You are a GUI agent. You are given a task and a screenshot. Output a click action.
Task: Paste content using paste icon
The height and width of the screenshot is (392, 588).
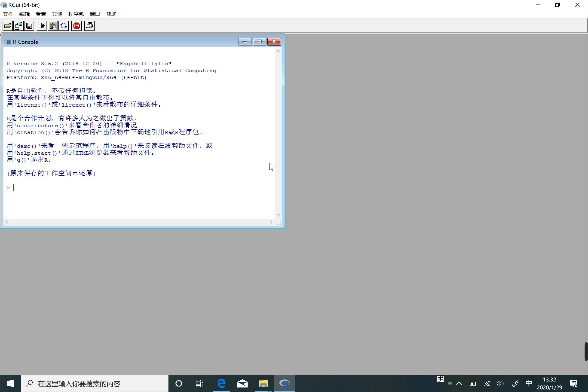pos(52,25)
